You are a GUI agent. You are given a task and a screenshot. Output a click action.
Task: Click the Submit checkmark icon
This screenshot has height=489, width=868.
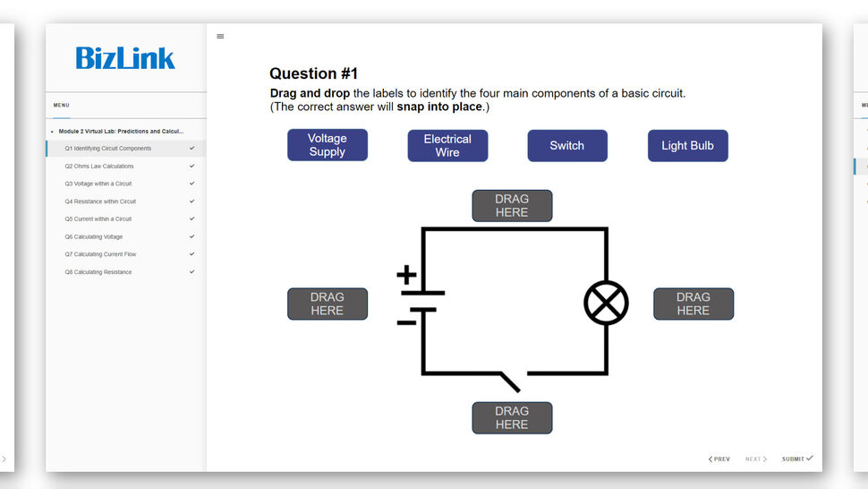(810, 459)
